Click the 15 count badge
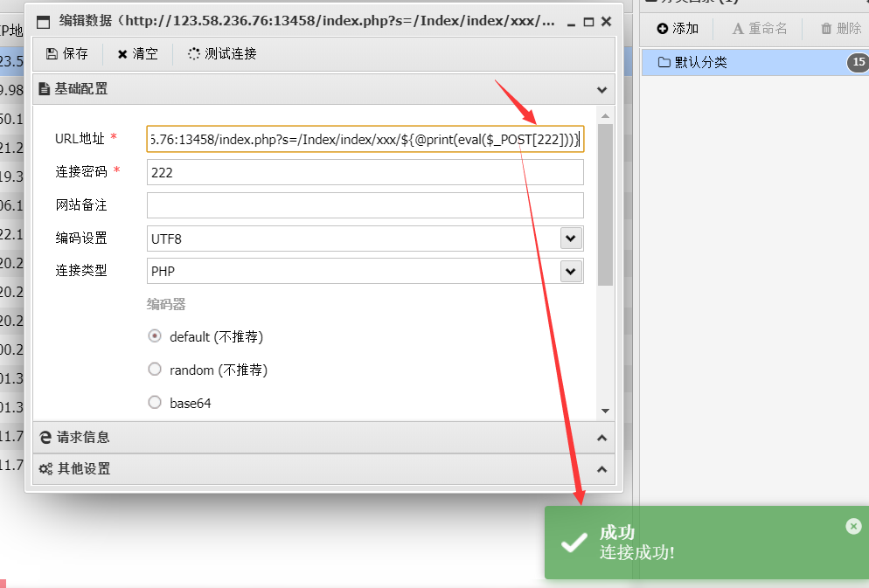 pos(858,62)
